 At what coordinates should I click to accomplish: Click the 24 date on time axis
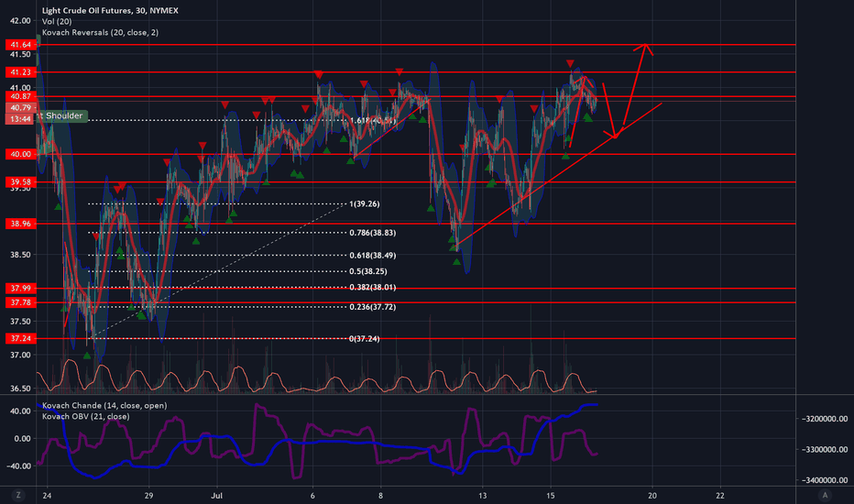coord(47,496)
